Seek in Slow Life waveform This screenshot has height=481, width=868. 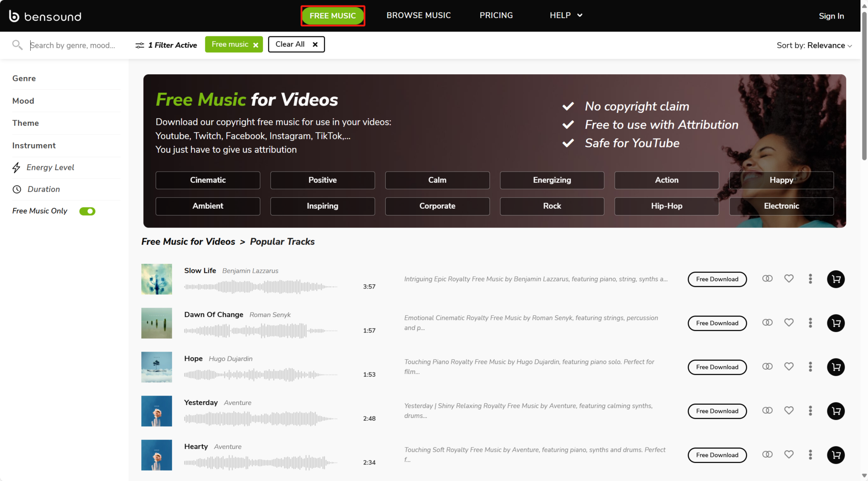point(260,287)
